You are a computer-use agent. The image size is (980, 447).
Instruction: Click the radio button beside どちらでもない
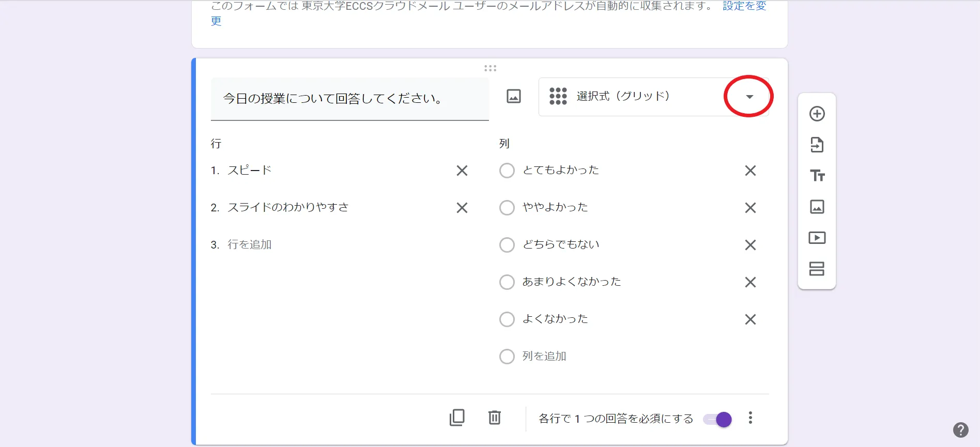point(507,245)
